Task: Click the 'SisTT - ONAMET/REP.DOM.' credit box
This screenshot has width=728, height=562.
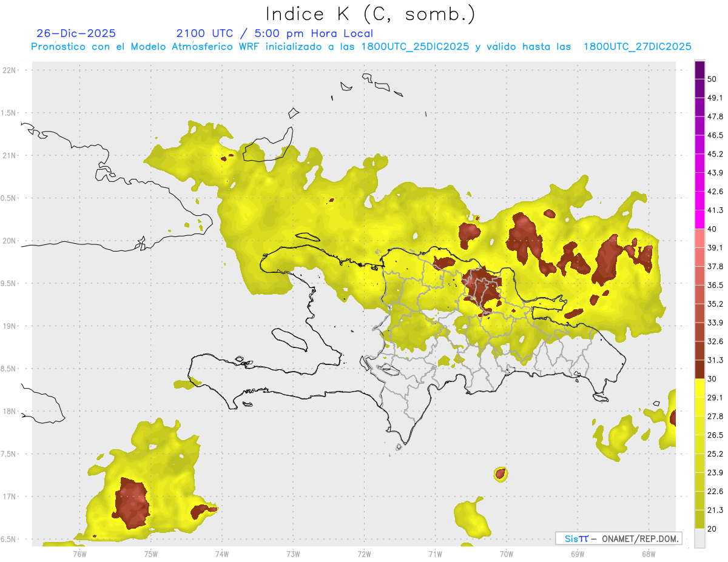Action: pyautogui.click(x=618, y=538)
